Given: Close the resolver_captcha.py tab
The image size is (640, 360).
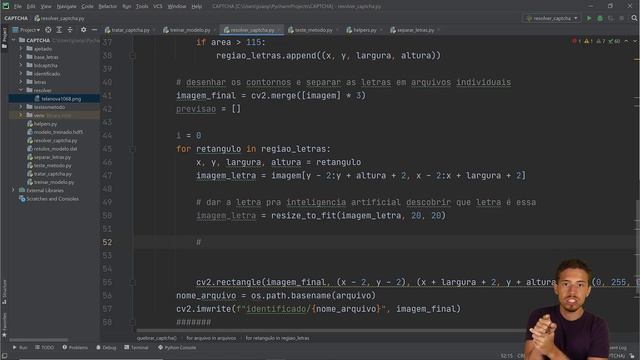Looking at the screenshot, I should point(280,30).
